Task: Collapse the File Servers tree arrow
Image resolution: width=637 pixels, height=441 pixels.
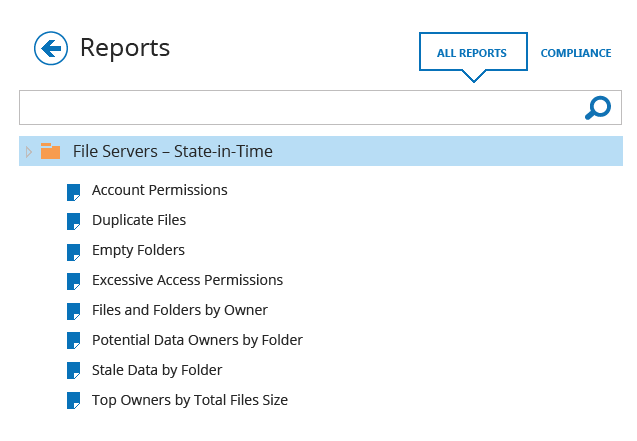Action: 28,152
